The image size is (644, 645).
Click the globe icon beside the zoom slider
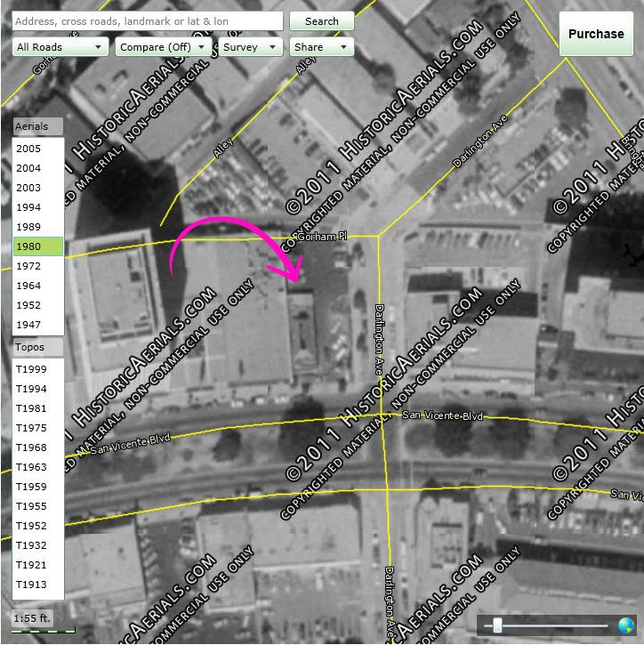(626, 625)
